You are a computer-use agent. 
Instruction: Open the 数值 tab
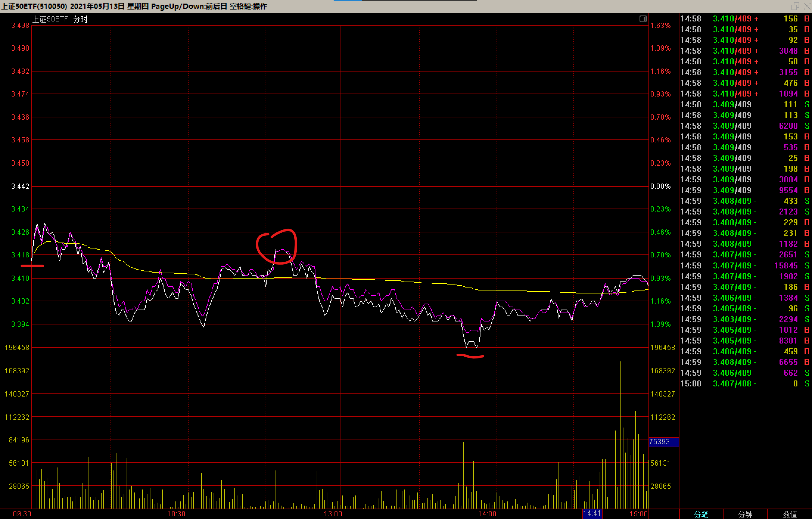click(789, 514)
